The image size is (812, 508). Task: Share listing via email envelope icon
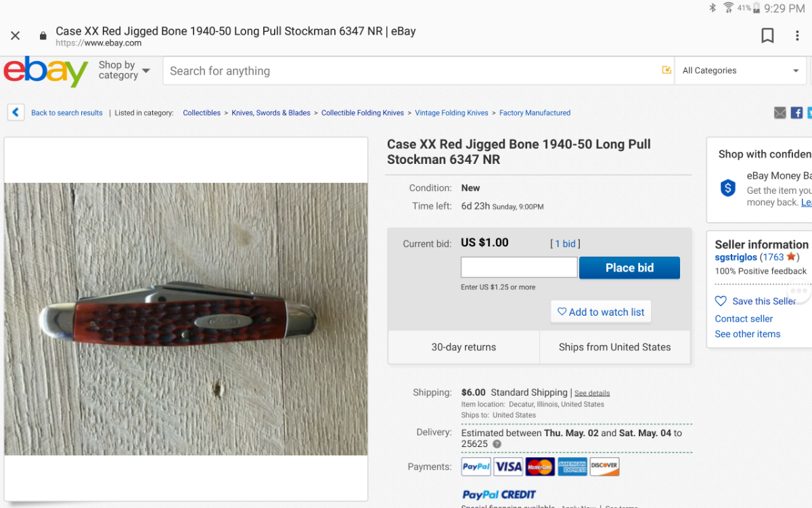(780, 113)
